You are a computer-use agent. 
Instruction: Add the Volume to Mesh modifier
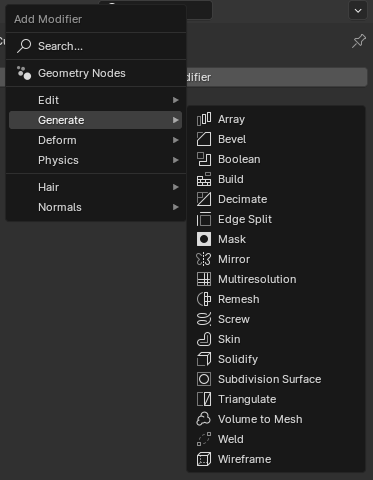[x=276, y=419]
